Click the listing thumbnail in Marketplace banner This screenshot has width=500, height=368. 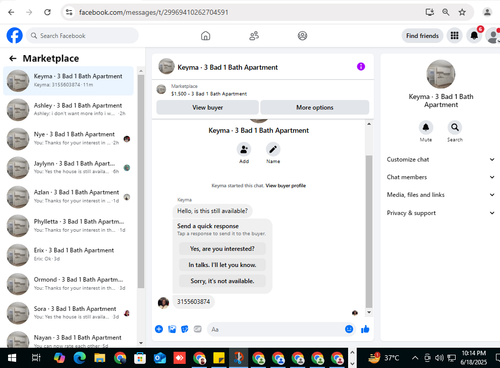point(161,89)
